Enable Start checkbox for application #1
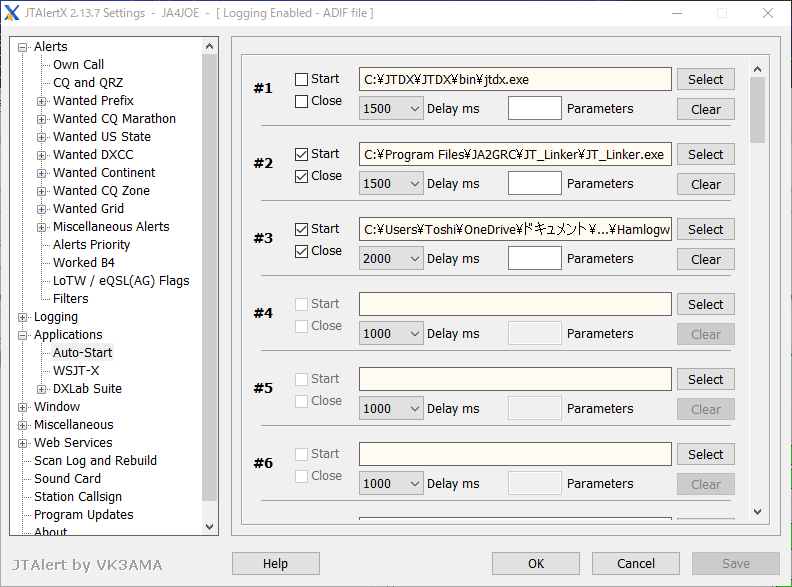The width and height of the screenshot is (792, 587). (x=301, y=79)
